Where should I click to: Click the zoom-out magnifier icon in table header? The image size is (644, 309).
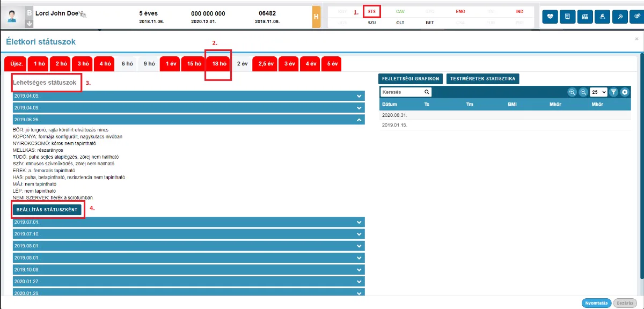pyautogui.click(x=582, y=92)
